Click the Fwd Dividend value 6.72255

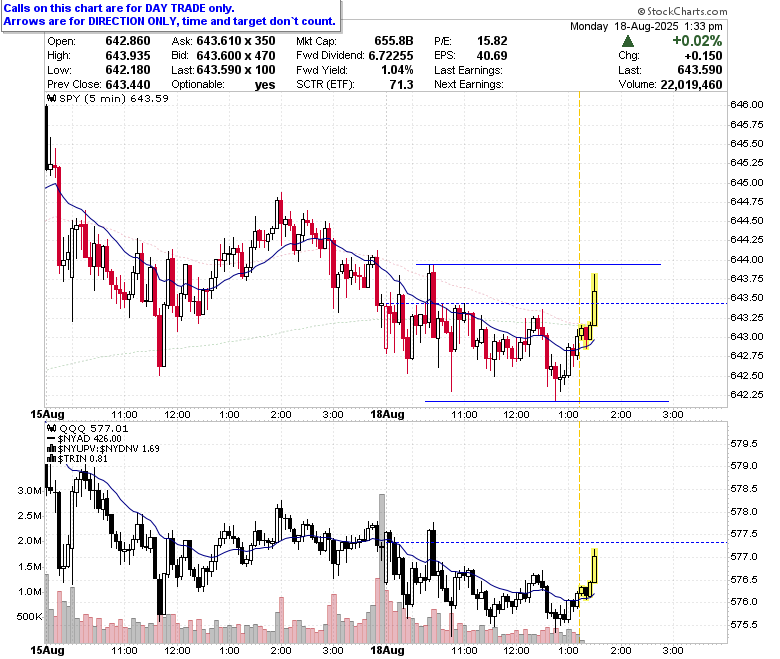(x=391, y=55)
